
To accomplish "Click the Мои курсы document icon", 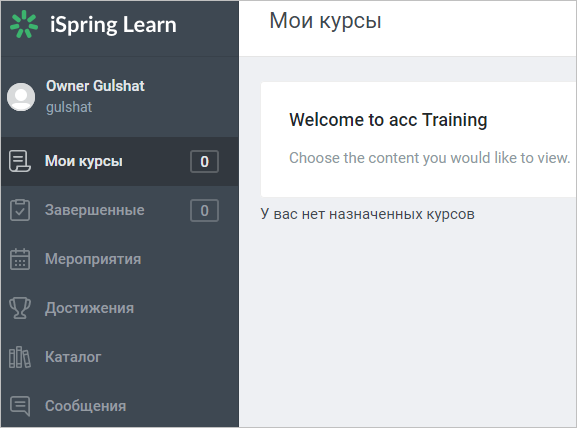I will [x=20, y=161].
